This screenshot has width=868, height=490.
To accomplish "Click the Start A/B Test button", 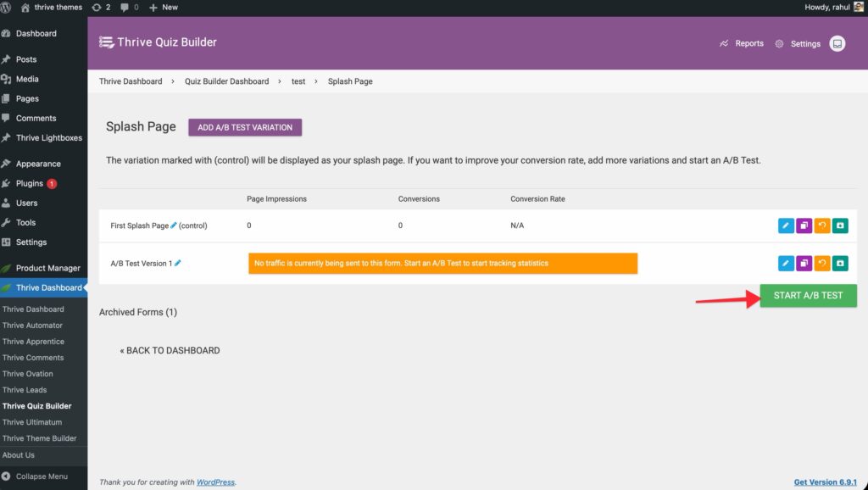I will pyautogui.click(x=808, y=296).
